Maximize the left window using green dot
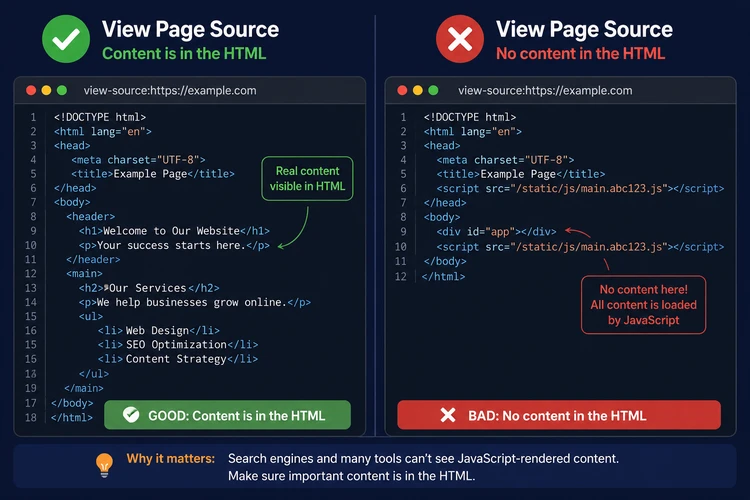 pyautogui.click(x=62, y=90)
